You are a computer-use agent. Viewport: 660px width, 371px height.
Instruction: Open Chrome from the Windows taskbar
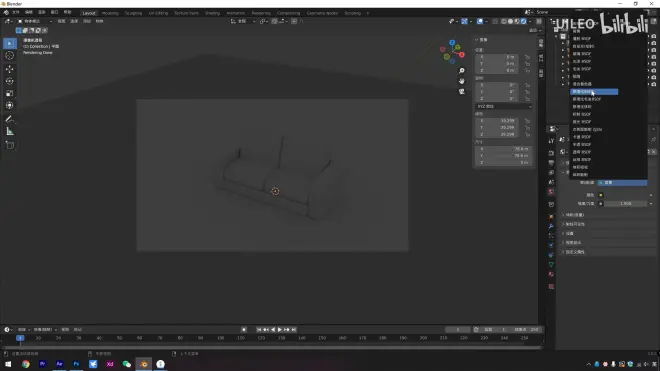26,364
